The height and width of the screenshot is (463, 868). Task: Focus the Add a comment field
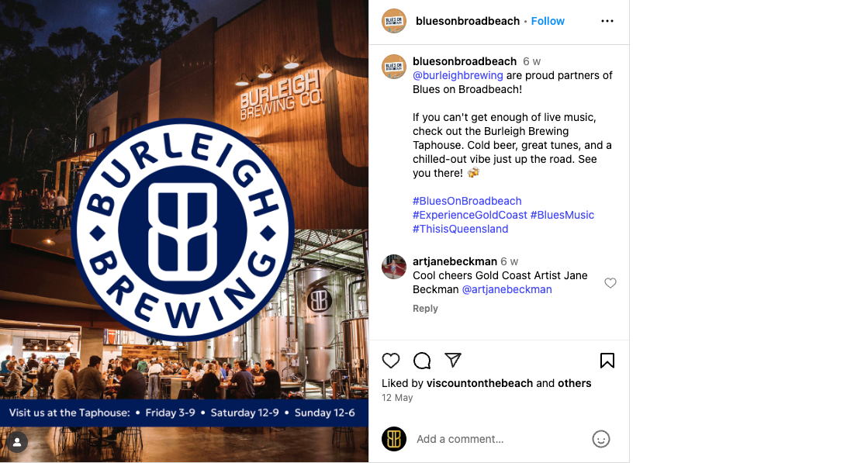tap(498, 439)
